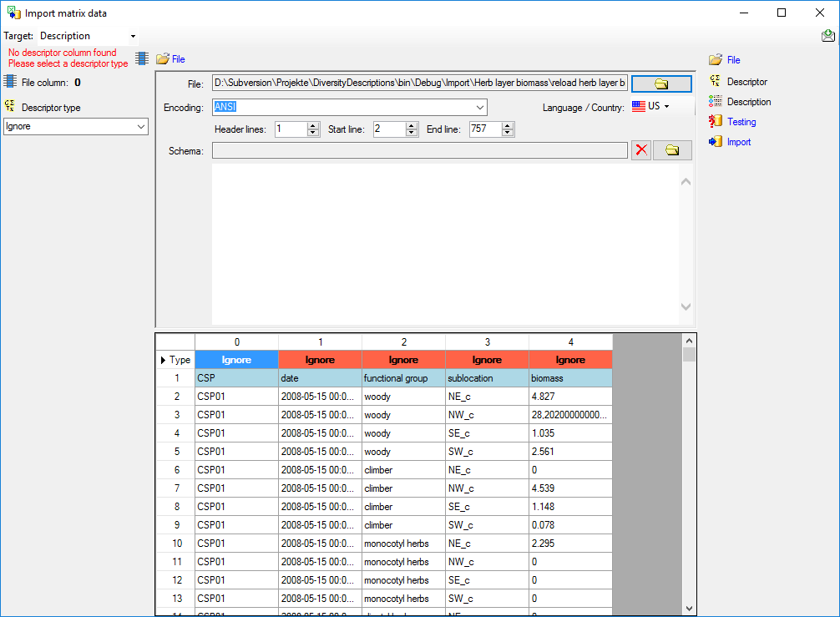
Task: Click the 'functional group' header cell
Action: (x=404, y=378)
